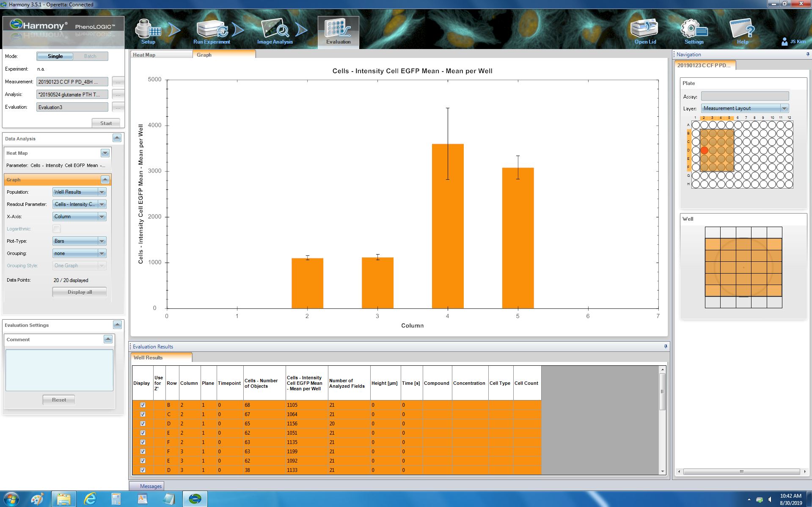Collapse the Data Analysis panel
The image size is (812, 507).
117,138
